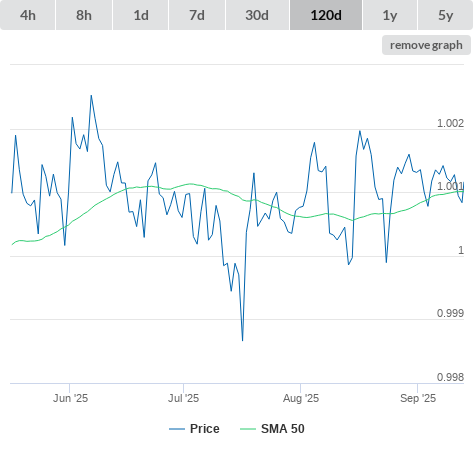Click the highest price peak in early June

click(91, 96)
